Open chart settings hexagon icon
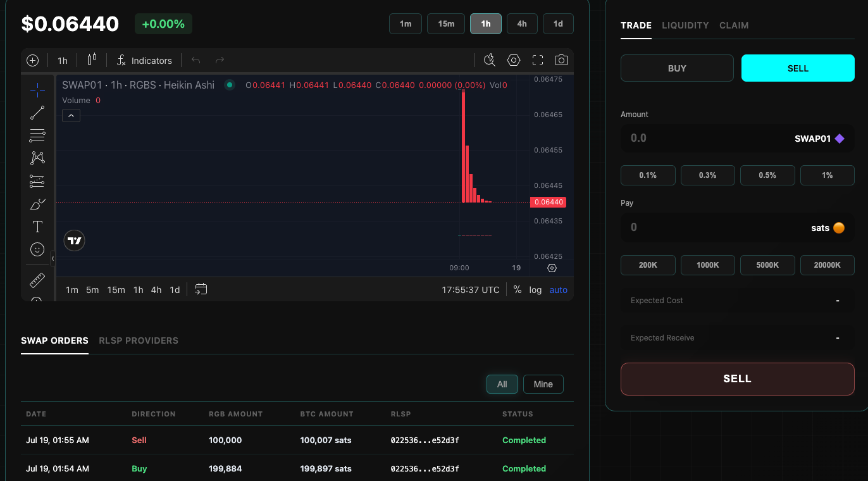Viewport: 868px width, 481px height. (514, 60)
